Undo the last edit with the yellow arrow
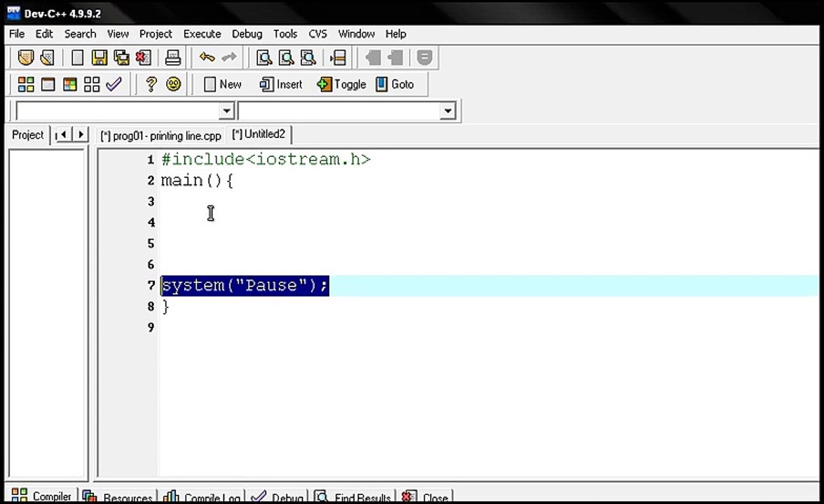 207,57
